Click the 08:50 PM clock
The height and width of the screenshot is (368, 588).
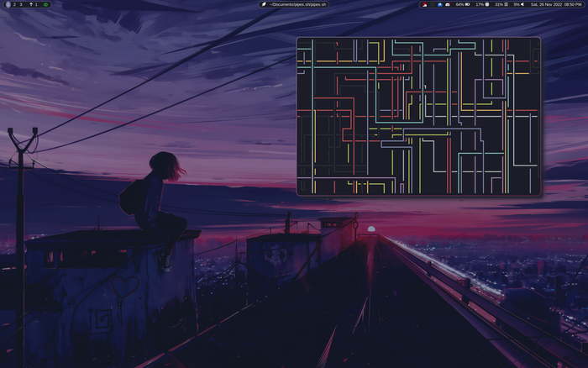(575, 4)
